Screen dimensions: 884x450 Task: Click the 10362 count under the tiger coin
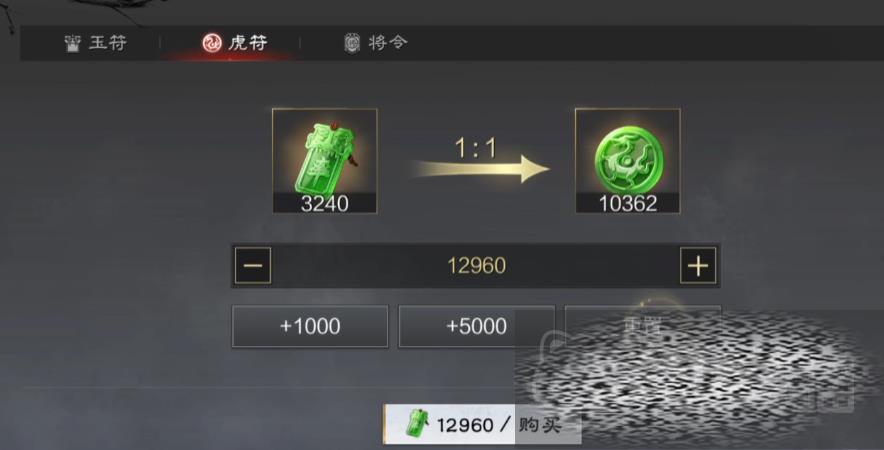(x=627, y=204)
